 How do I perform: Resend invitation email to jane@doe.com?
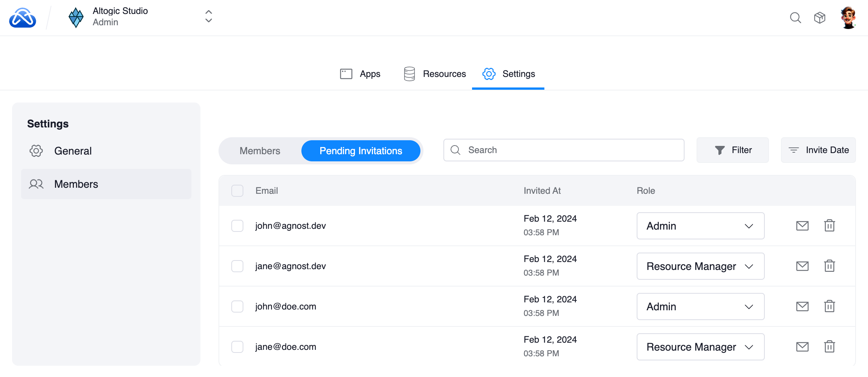pos(802,347)
